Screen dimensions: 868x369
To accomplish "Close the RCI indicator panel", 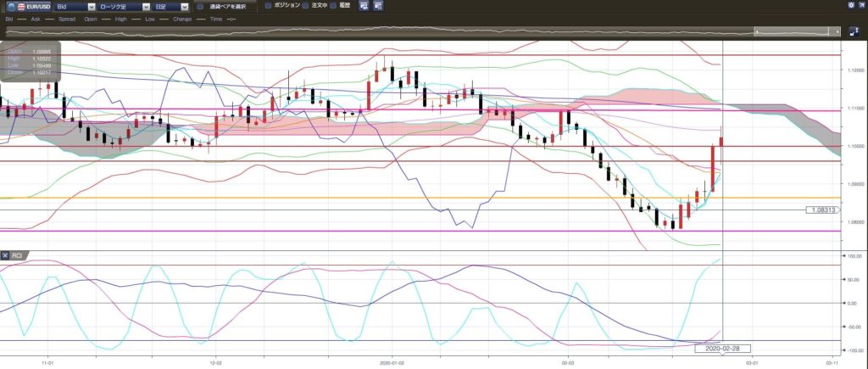I will 5,255.
